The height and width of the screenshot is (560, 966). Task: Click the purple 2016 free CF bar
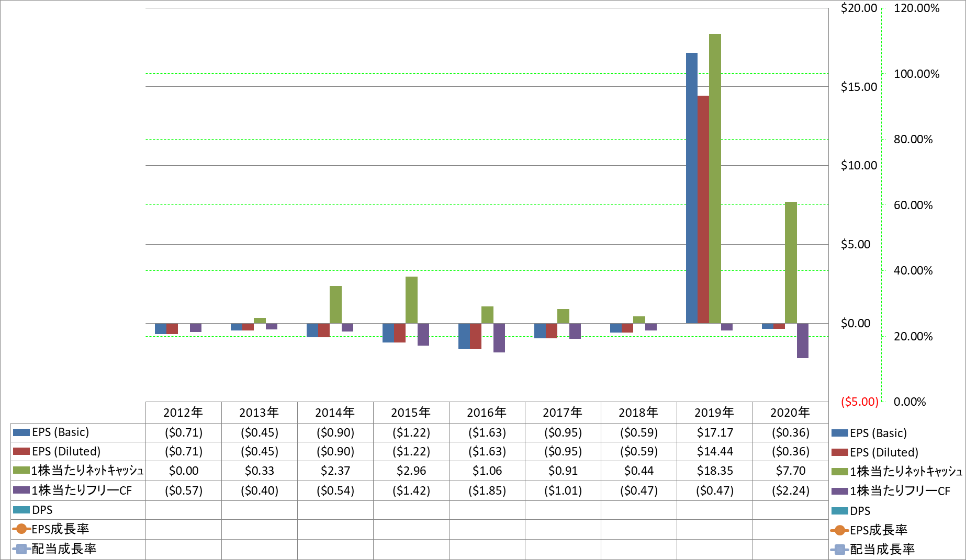499,338
